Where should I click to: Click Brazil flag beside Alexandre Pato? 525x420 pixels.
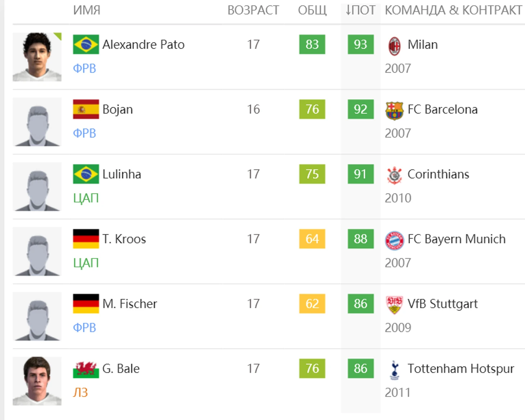tap(86, 45)
